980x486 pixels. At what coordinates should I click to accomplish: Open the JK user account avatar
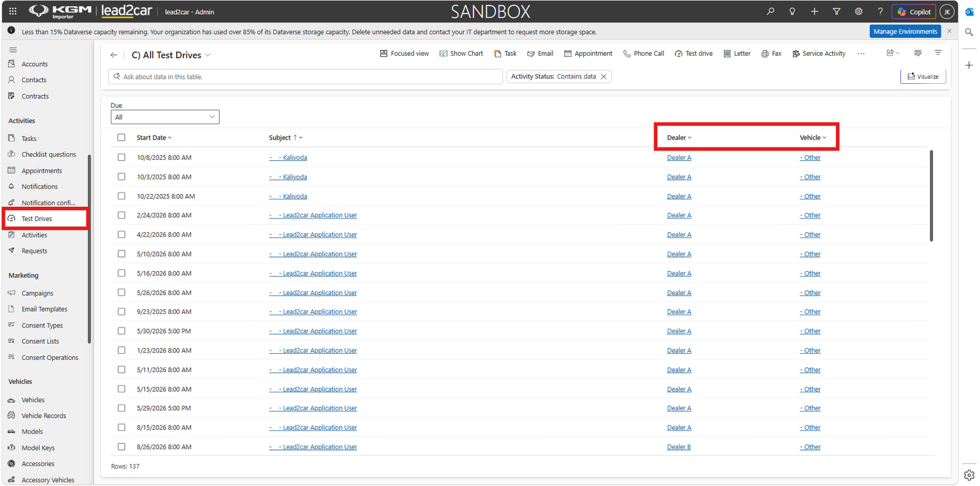click(x=947, y=12)
